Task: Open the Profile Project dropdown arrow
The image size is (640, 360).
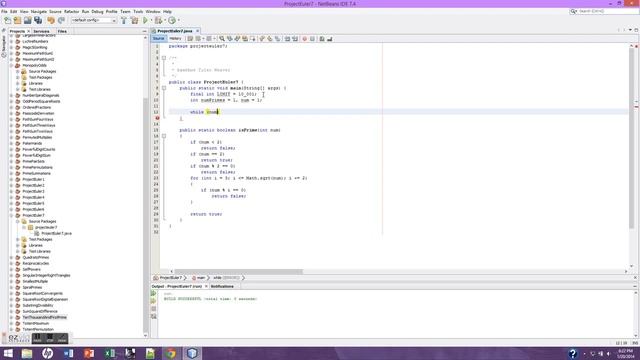Action: 178,20
